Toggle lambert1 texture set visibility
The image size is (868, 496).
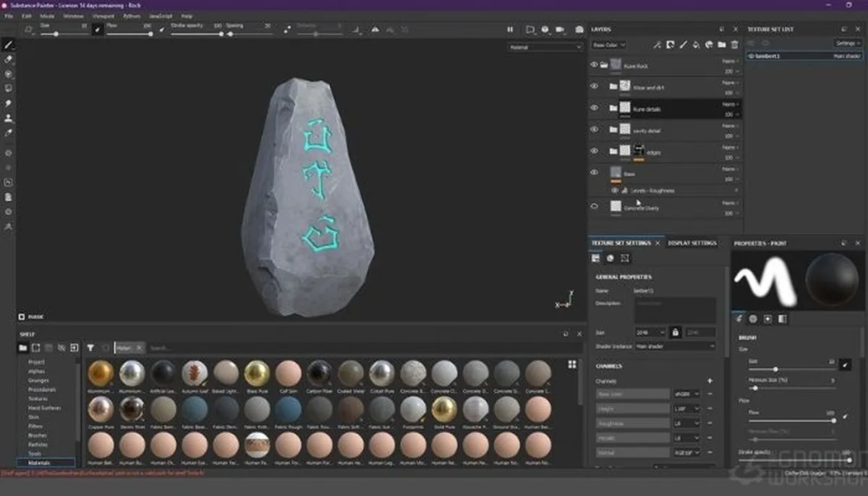click(x=751, y=56)
